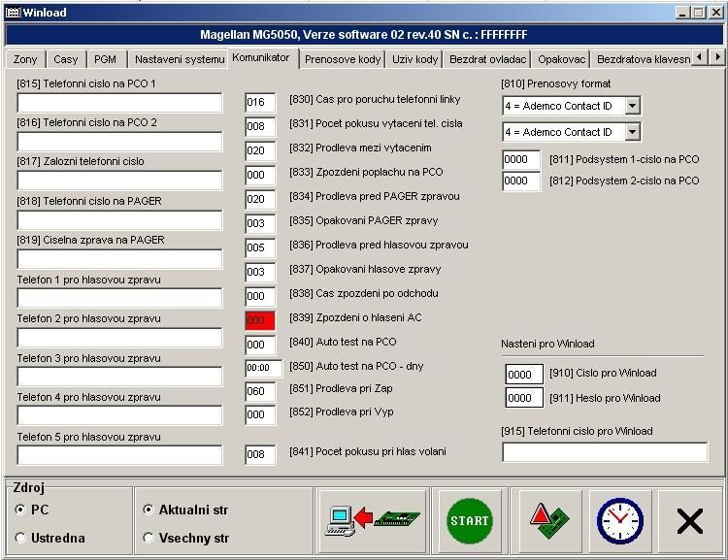Click the red triangle and green checkmark icon
728x560 pixels.
(550, 521)
